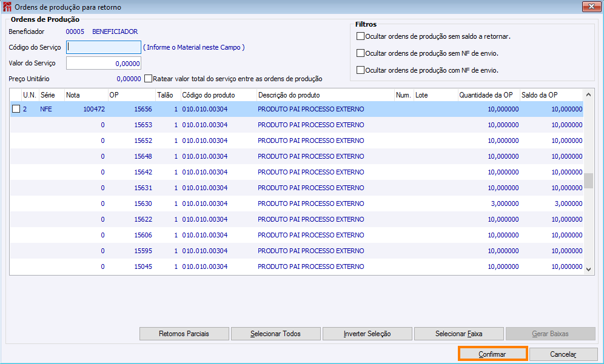
Task: Sort by the U.N. column header
Action: pyautogui.click(x=29, y=95)
